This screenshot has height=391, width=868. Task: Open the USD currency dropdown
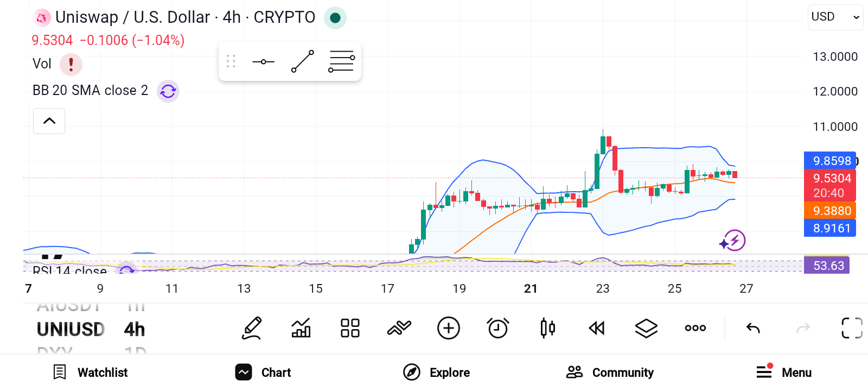(835, 17)
